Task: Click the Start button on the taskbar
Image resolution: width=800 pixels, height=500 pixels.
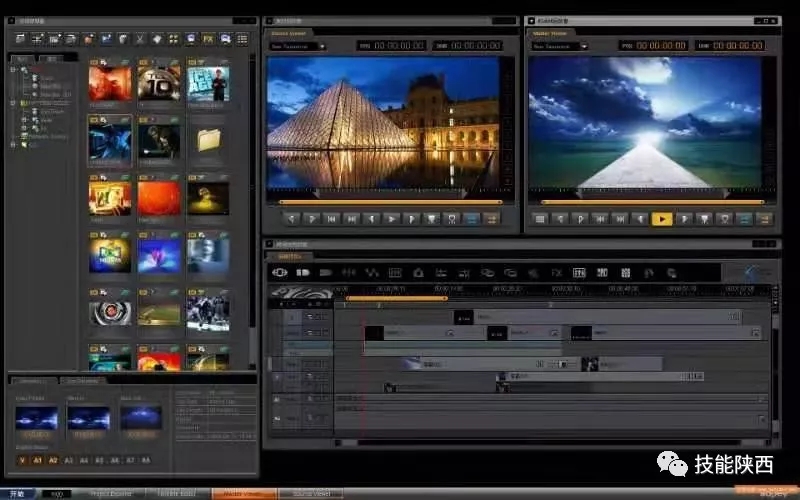Action: [19, 493]
